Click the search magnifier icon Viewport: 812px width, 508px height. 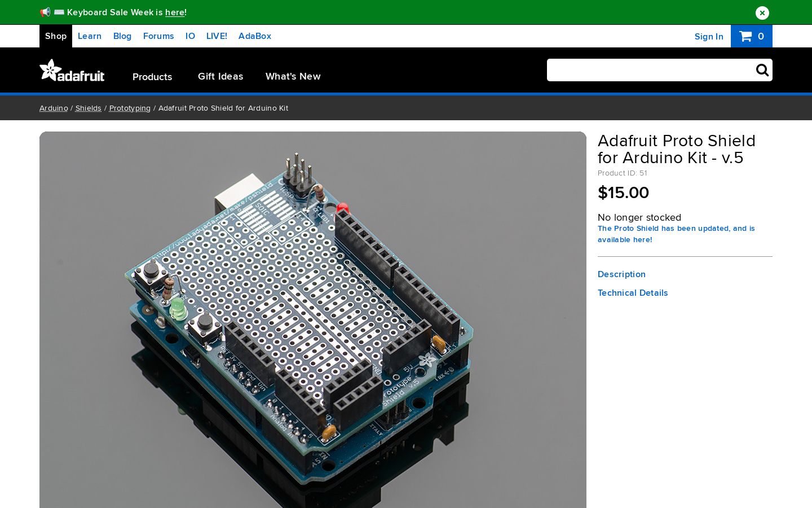762,70
